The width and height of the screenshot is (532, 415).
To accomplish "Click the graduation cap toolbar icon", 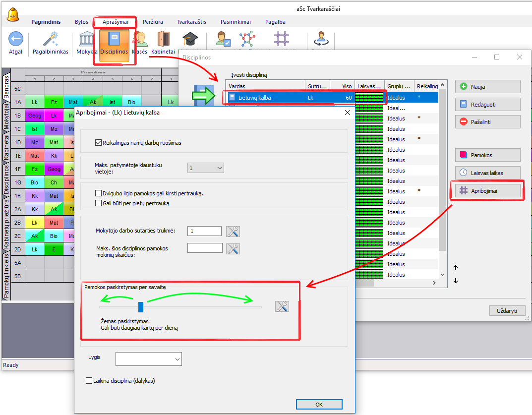I will coord(189,39).
